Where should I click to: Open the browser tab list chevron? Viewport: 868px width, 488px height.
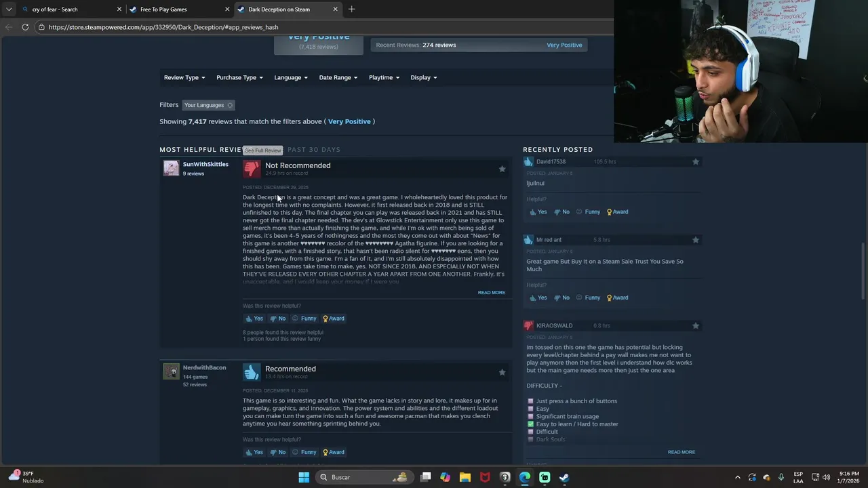pos(9,9)
